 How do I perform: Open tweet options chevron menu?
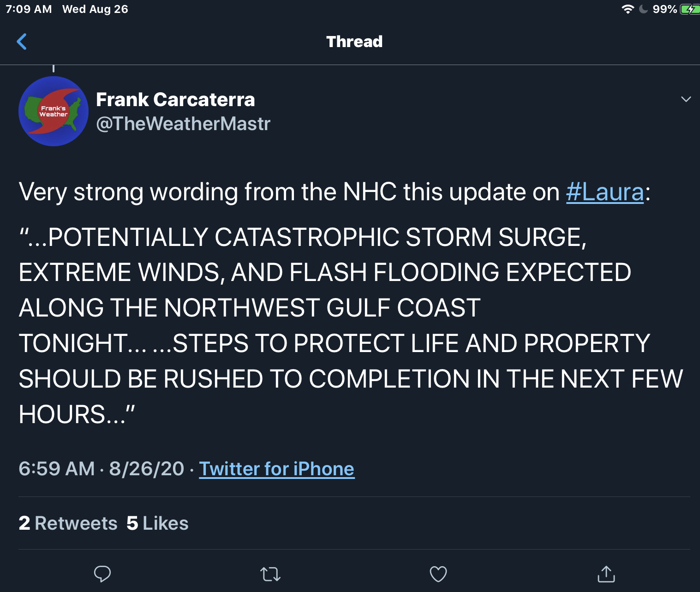(x=686, y=99)
